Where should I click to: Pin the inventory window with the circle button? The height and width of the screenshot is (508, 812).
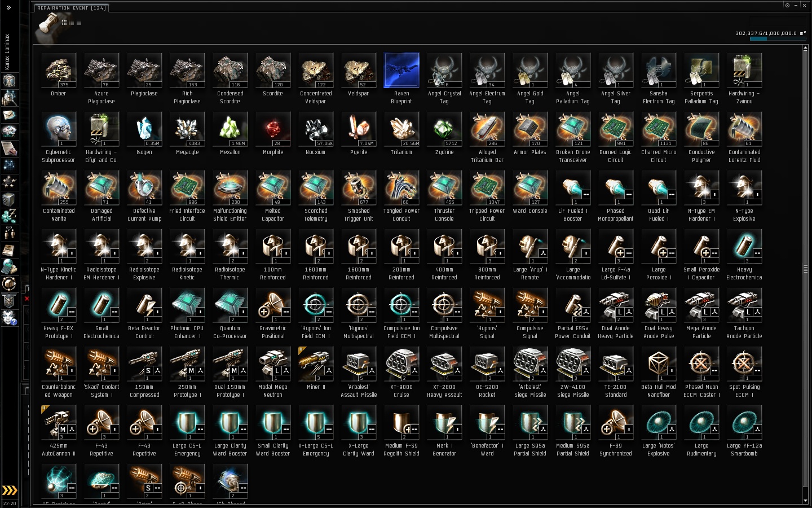[787, 5]
